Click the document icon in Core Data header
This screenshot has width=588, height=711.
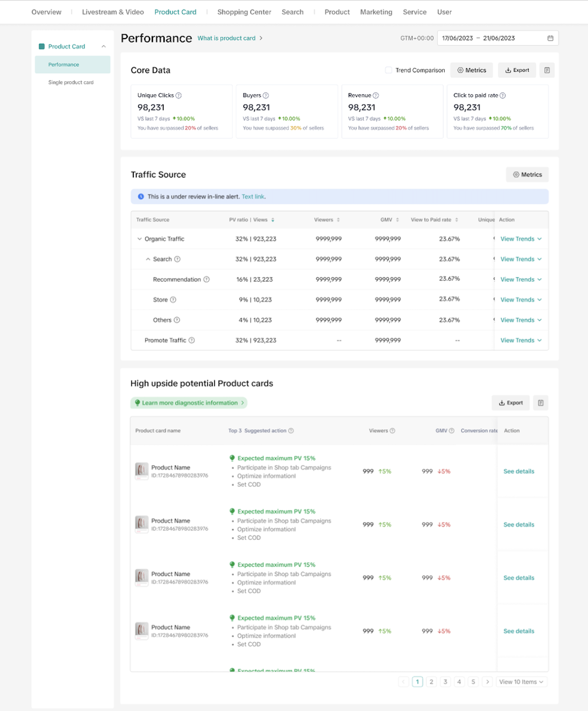point(547,70)
